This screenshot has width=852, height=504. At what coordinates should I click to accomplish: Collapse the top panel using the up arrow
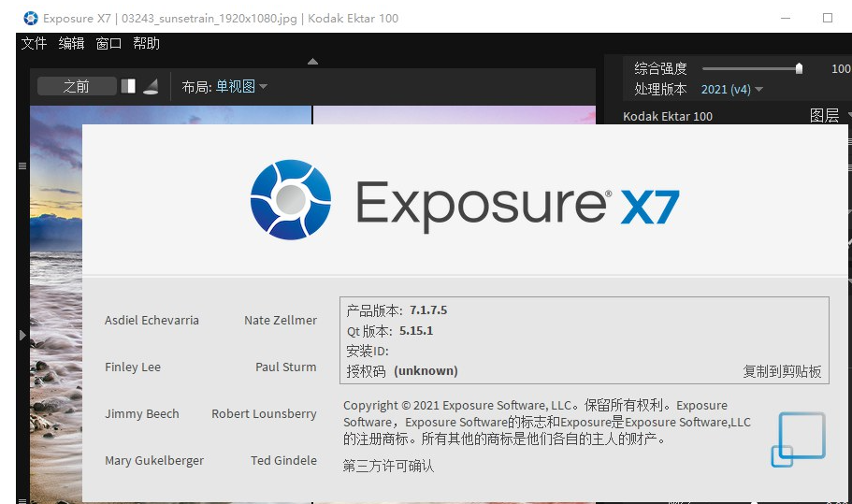(x=312, y=62)
